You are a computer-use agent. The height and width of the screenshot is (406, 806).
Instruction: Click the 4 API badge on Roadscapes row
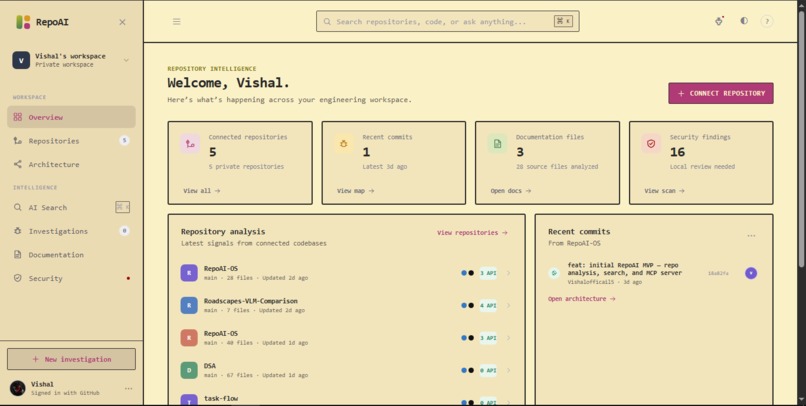[488, 305]
